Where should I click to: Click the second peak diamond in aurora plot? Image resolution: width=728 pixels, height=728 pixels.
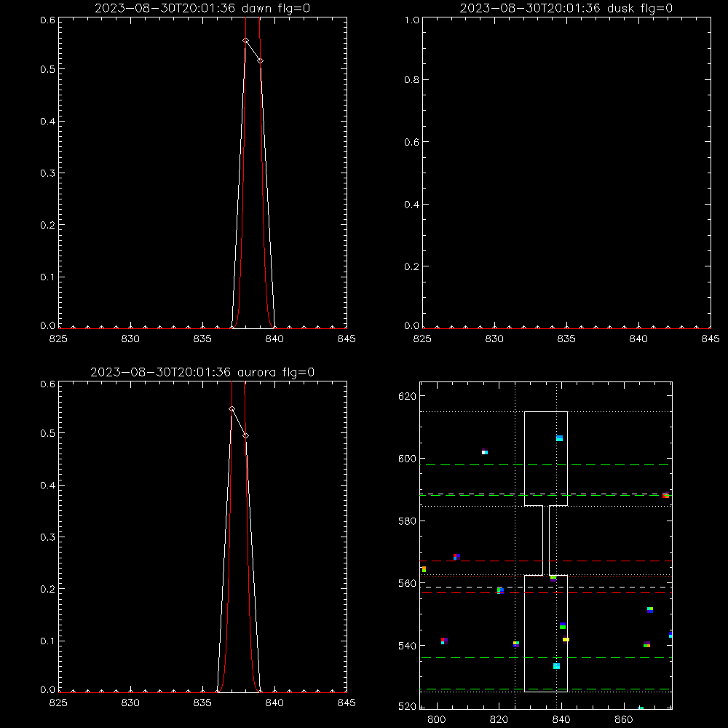tap(245, 435)
